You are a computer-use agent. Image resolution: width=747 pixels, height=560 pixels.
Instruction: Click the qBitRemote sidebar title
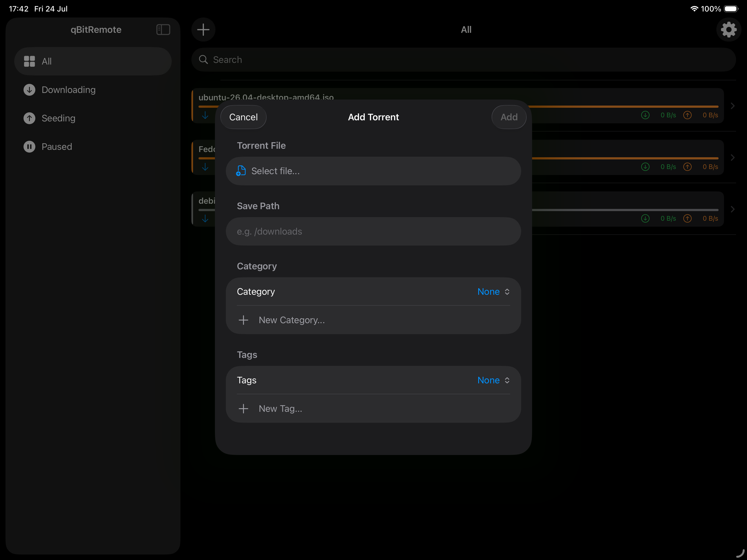coord(96,30)
